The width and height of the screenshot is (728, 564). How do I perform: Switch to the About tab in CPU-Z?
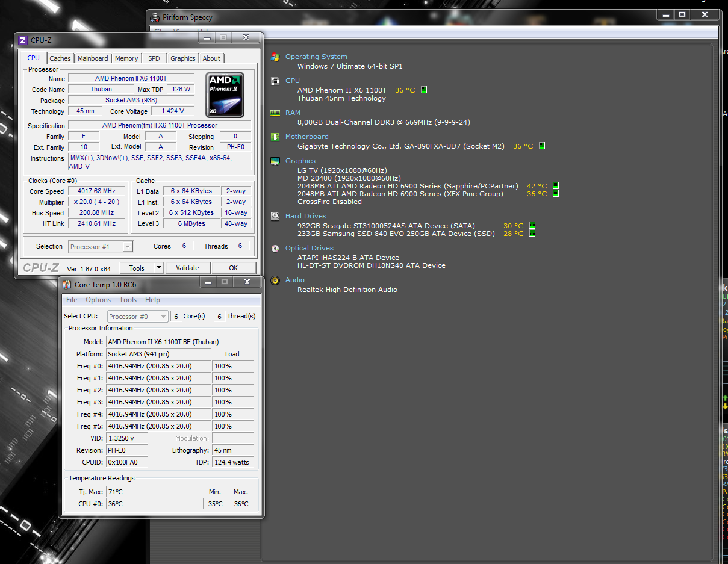tap(211, 58)
